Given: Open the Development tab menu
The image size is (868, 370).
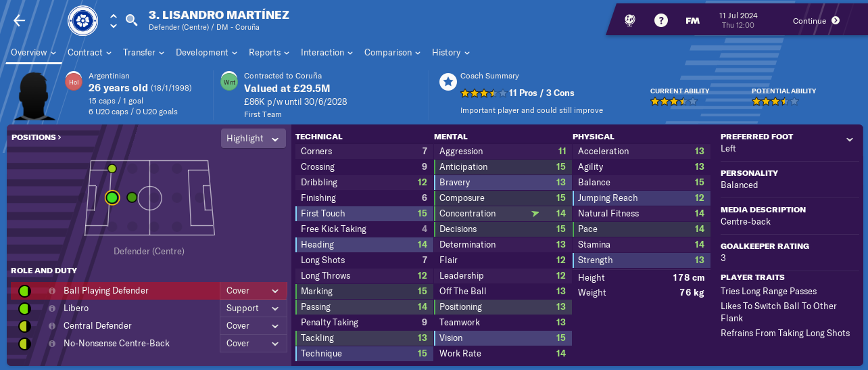Looking at the screenshot, I should [x=206, y=53].
